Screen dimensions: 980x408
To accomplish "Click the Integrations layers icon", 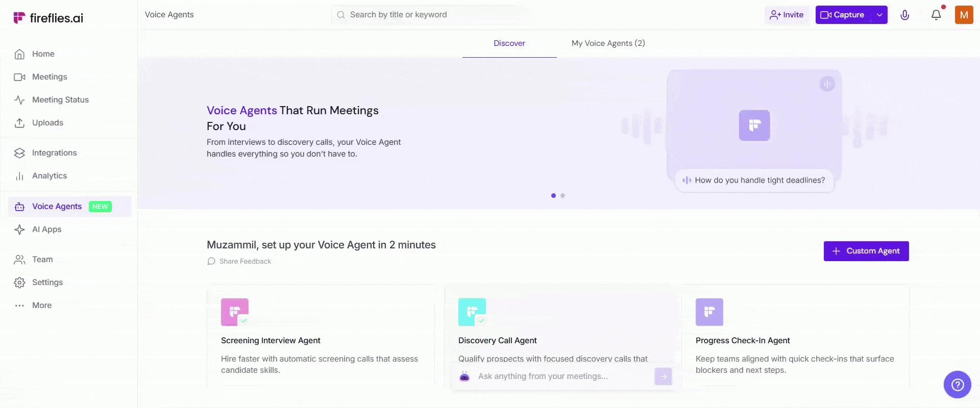I will 19,153.
